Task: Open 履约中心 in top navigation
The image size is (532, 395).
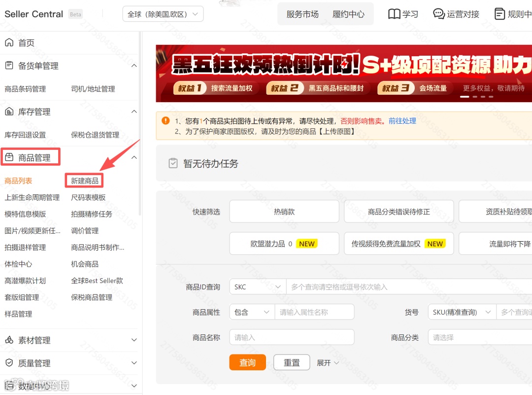Action: 348,14
